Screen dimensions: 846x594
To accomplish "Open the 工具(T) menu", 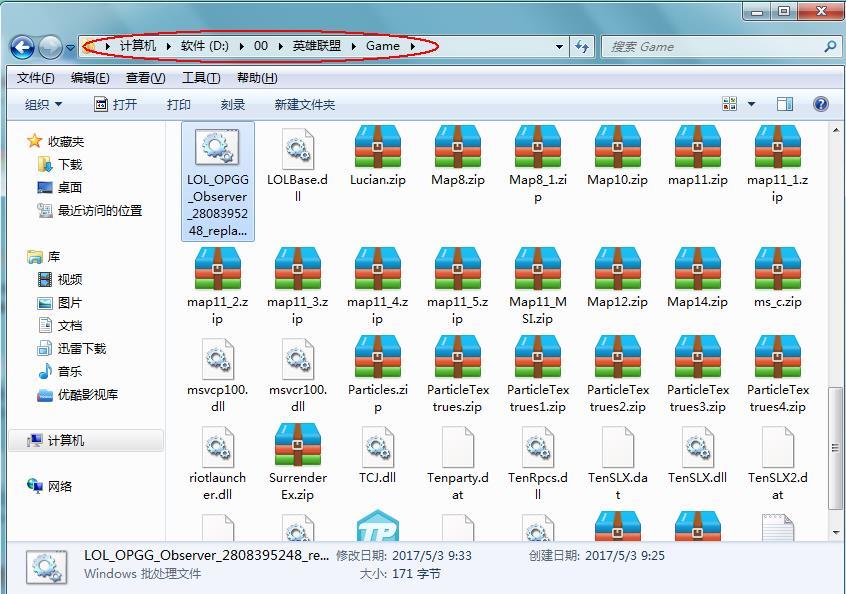I will coord(201,78).
